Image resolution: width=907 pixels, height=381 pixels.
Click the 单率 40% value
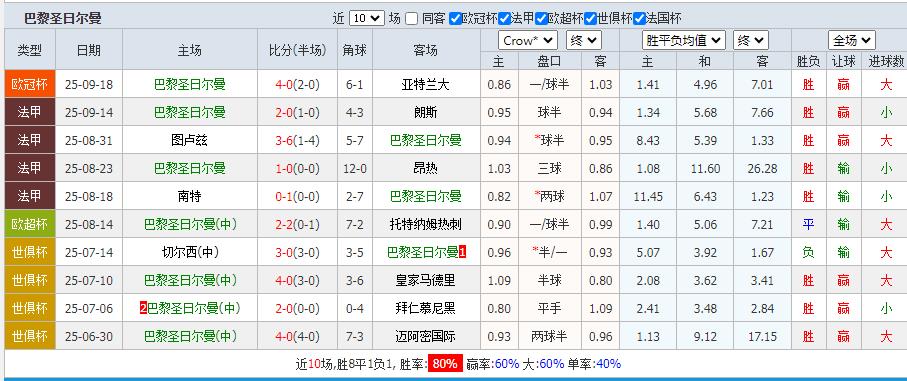pos(608,364)
